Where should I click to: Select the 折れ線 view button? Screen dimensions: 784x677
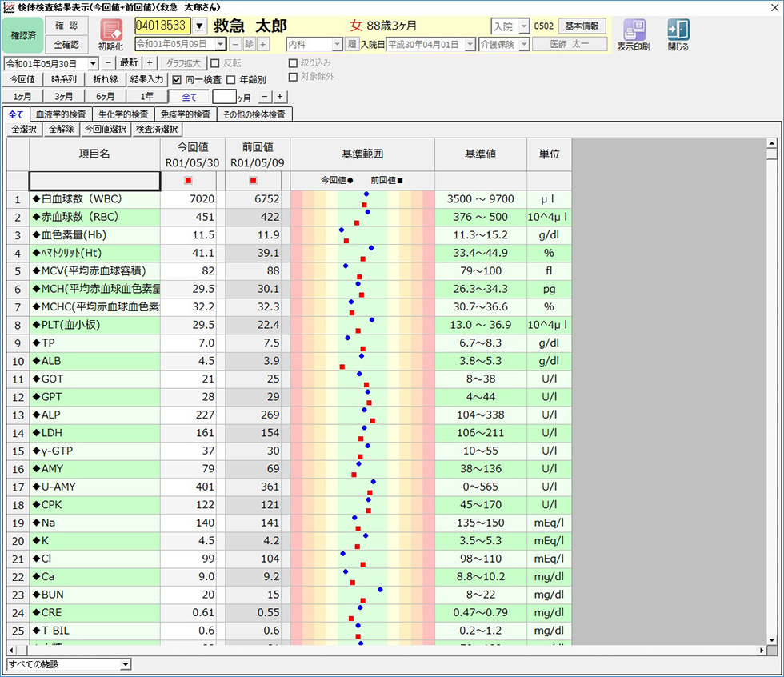[x=106, y=79]
